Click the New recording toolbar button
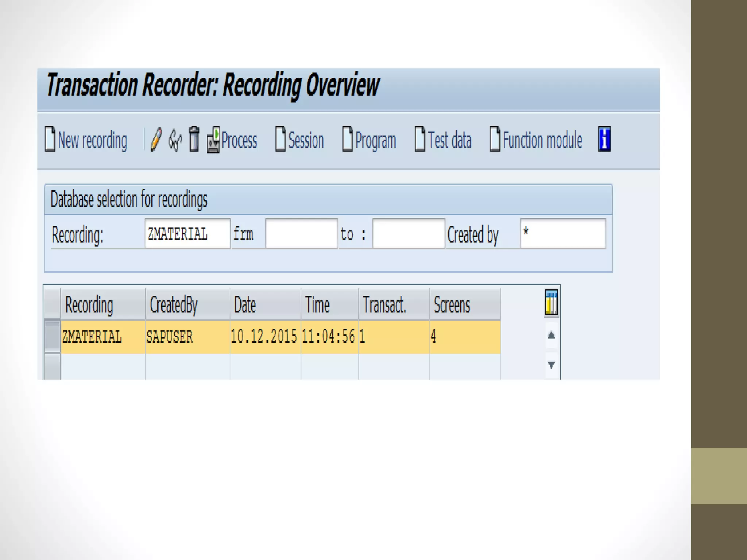 click(86, 140)
